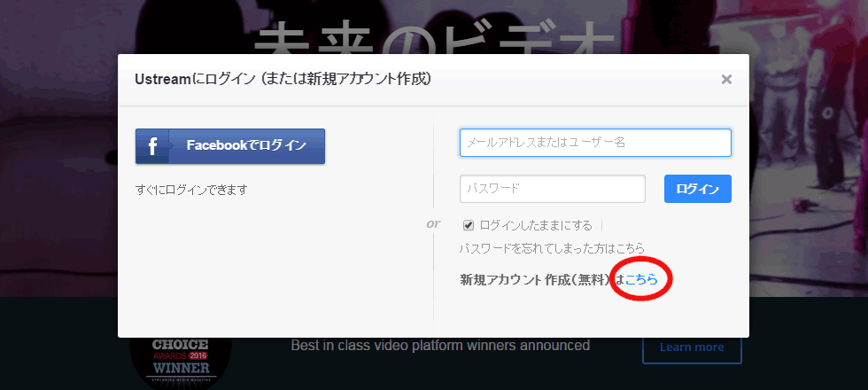This screenshot has width=868, height=390.
Task: Click the Facebookでログイン button
Action: click(229, 146)
